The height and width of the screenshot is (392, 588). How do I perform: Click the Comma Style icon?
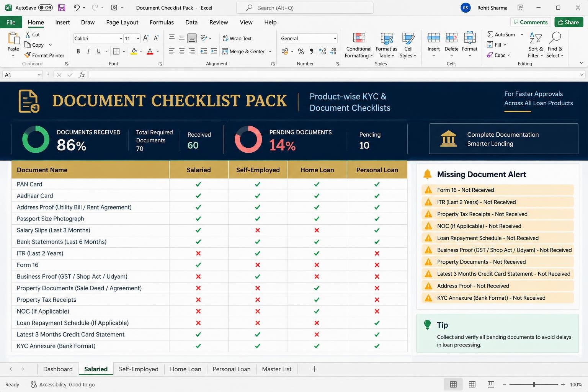click(x=311, y=51)
